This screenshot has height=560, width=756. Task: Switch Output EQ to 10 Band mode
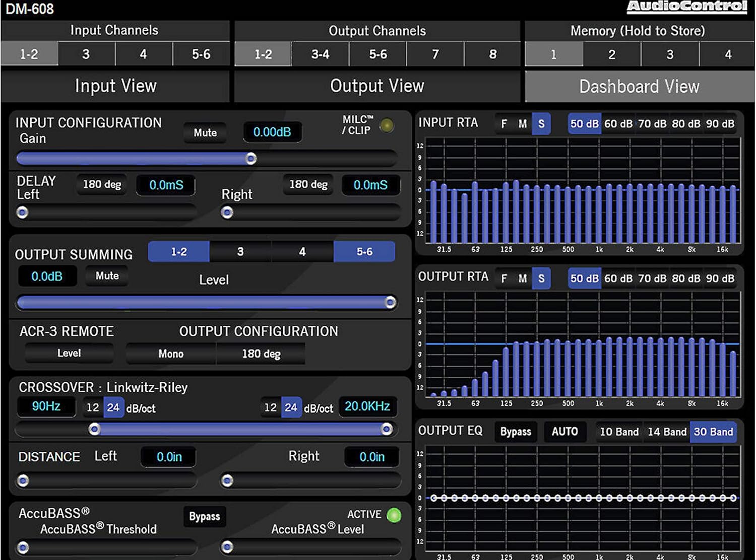pos(618,432)
